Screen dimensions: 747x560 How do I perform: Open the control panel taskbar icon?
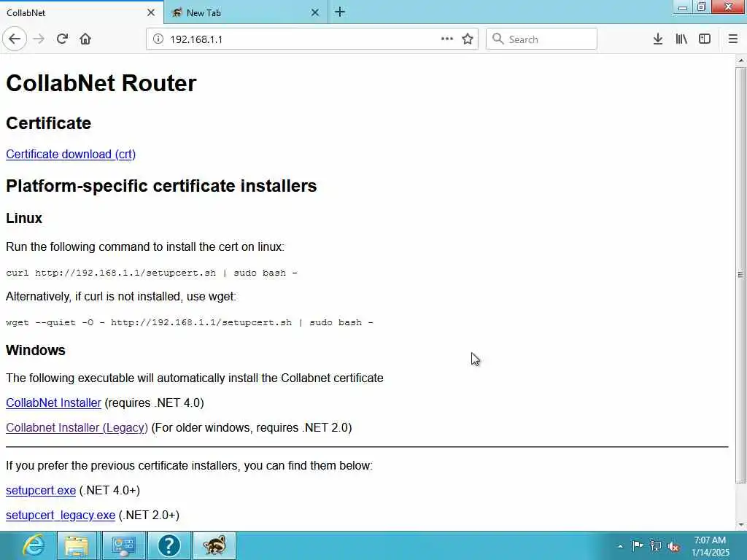click(x=123, y=545)
